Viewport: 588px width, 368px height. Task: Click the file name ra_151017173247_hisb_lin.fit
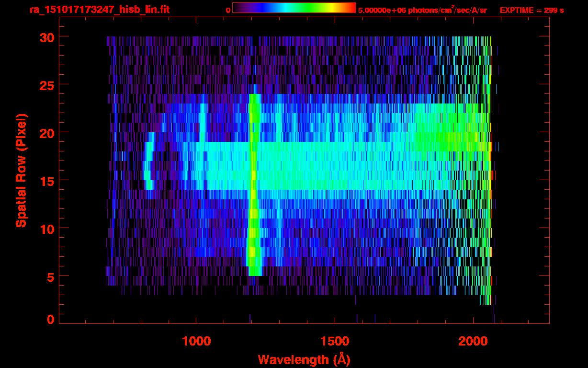pos(99,10)
